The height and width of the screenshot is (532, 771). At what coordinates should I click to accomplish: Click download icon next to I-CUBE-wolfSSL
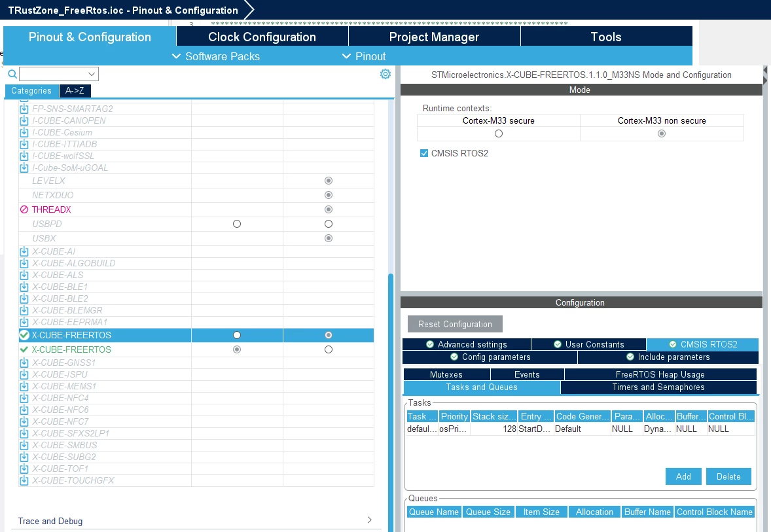(x=24, y=156)
